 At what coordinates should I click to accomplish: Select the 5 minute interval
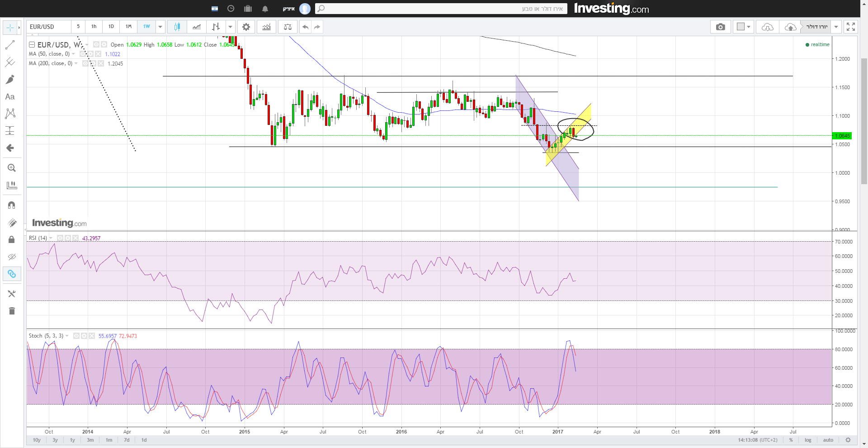coord(78,27)
